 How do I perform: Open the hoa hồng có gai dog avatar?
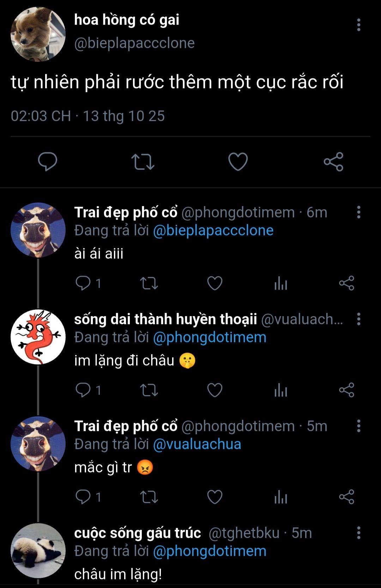coord(38,34)
